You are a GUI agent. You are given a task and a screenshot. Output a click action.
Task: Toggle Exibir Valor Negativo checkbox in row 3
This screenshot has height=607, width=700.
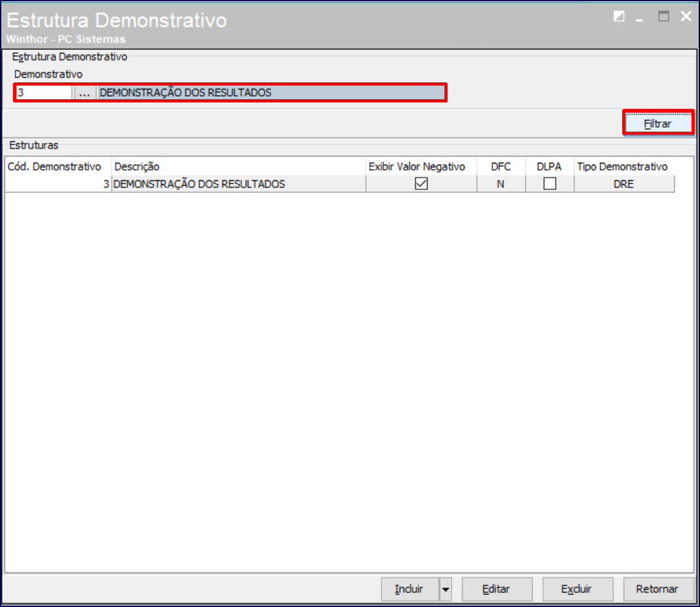(x=421, y=184)
